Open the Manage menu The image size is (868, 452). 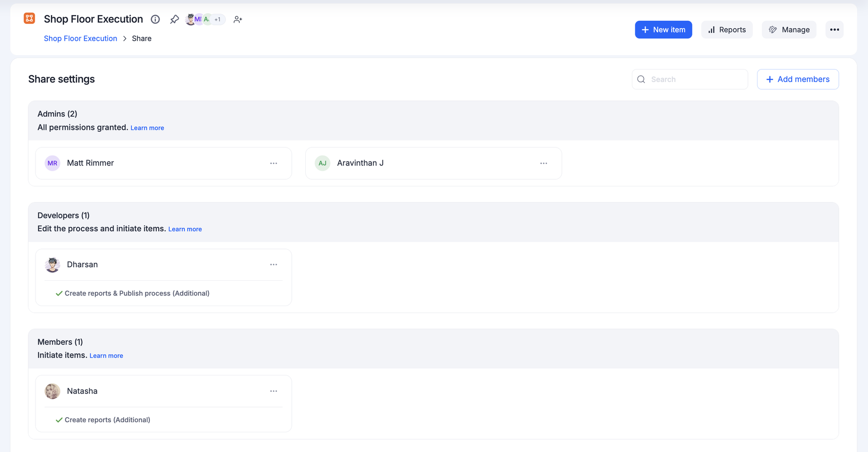789,30
